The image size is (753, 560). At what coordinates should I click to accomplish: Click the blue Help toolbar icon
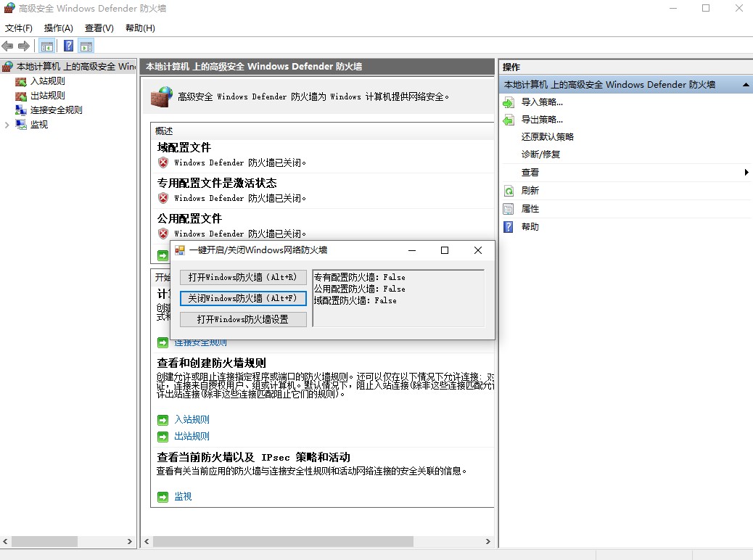click(x=68, y=46)
